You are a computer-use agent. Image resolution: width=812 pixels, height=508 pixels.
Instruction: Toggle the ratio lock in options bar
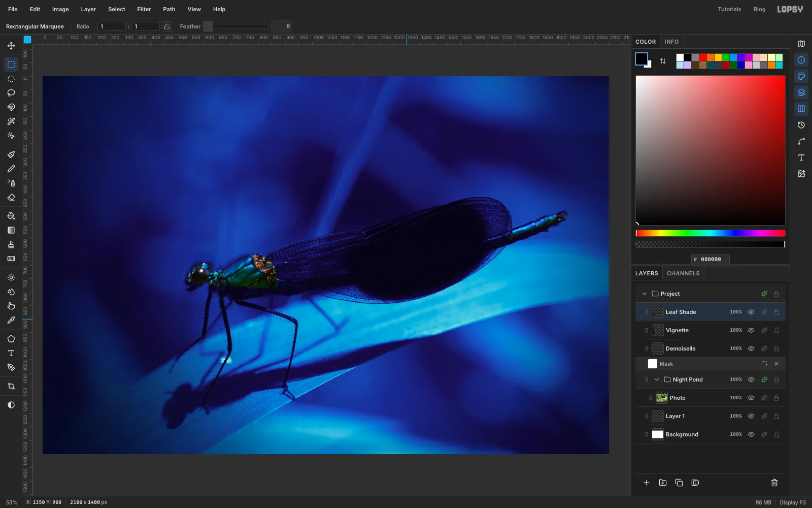tap(167, 26)
